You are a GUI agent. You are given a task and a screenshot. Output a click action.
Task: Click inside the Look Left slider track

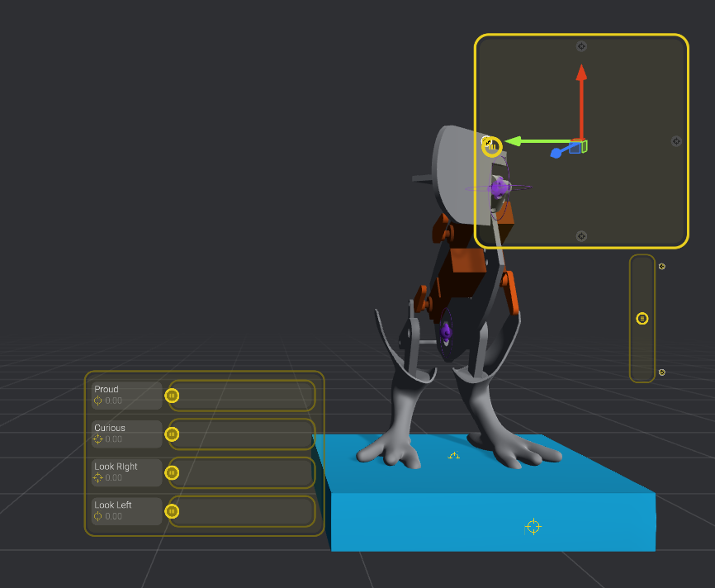(242, 511)
